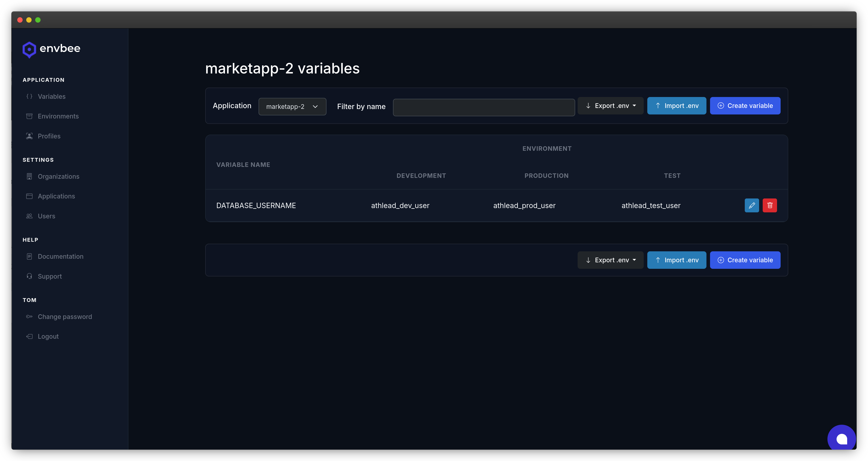The width and height of the screenshot is (868, 461).
Task: Click the Support headset icon
Action: click(x=29, y=276)
